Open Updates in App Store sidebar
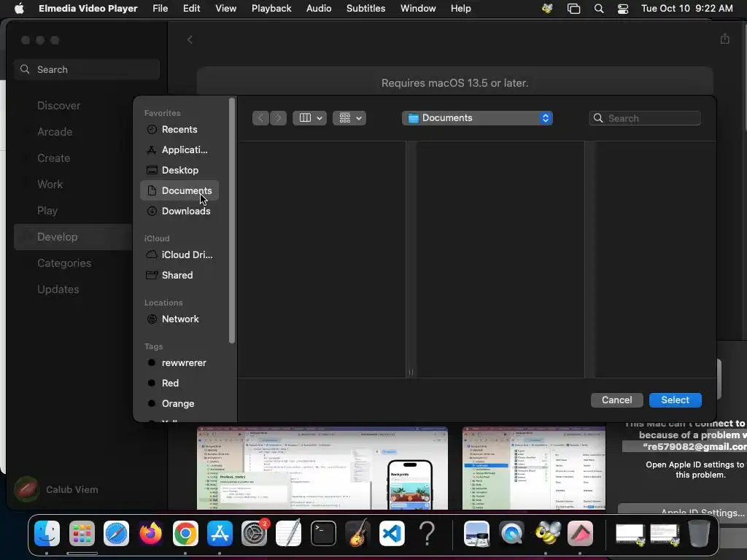The height and width of the screenshot is (560, 747). point(58,289)
